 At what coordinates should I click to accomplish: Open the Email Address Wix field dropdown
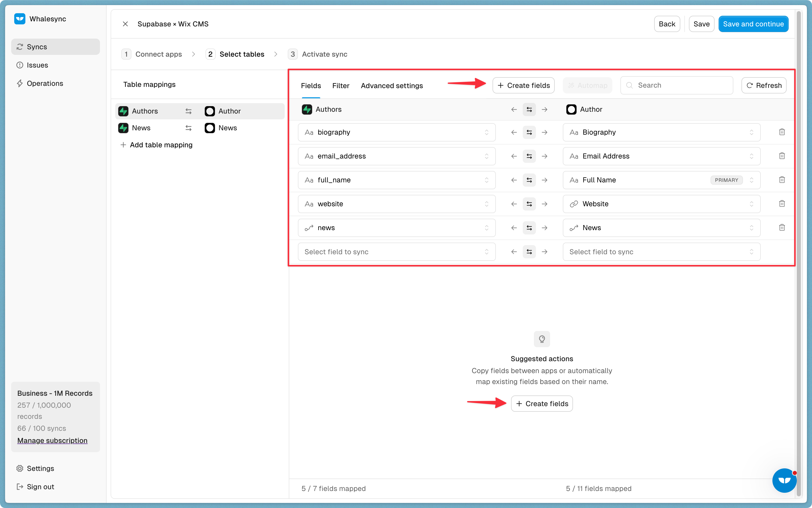pos(661,156)
